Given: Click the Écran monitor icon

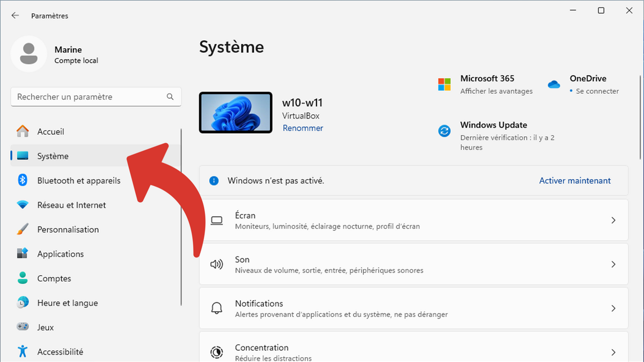Looking at the screenshot, I should click(x=217, y=220).
